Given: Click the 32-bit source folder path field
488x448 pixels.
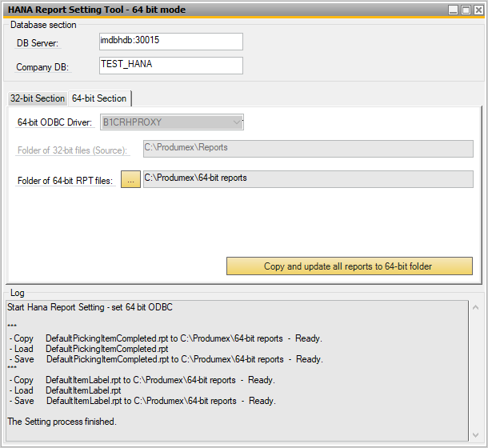Looking at the screenshot, I should pyautogui.click(x=307, y=149).
